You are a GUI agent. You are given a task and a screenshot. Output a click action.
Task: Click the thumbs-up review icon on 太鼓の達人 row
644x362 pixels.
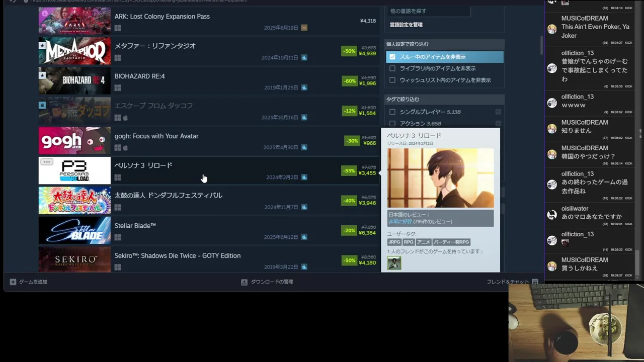[x=304, y=207]
